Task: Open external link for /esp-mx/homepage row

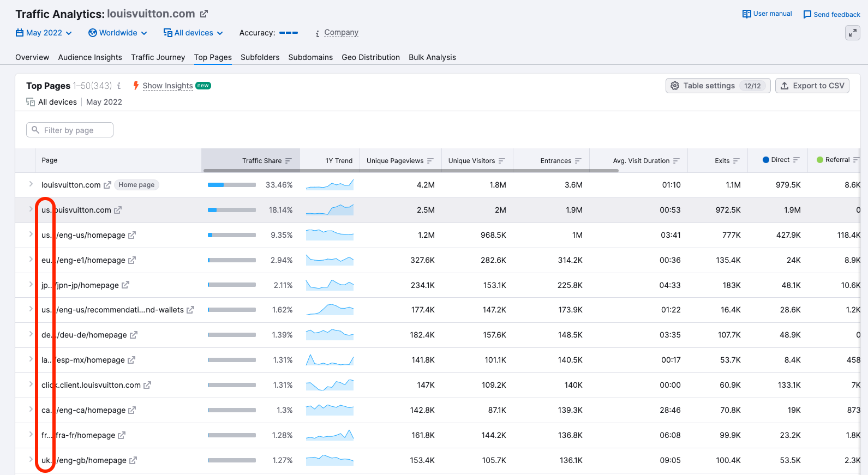Action: click(x=131, y=360)
